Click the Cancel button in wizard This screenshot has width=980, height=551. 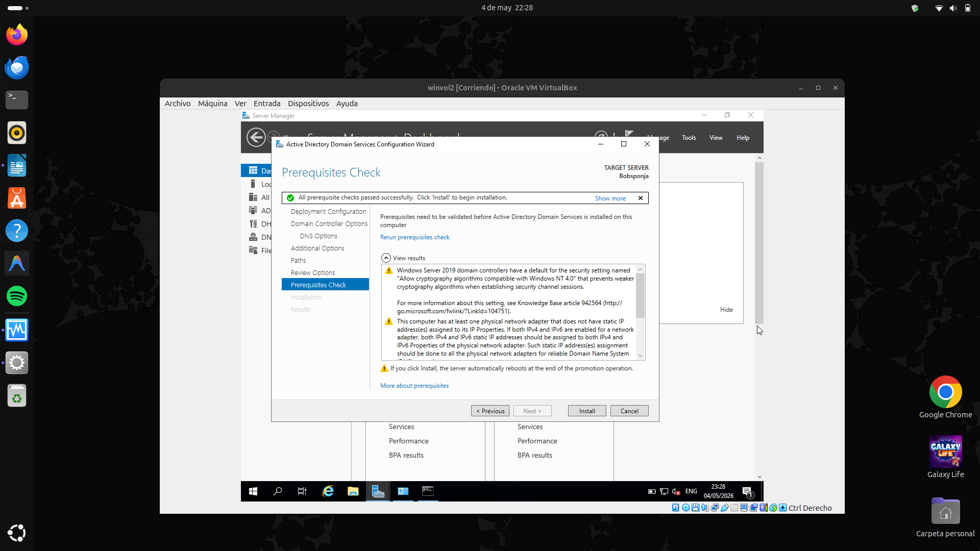coord(629,411)
